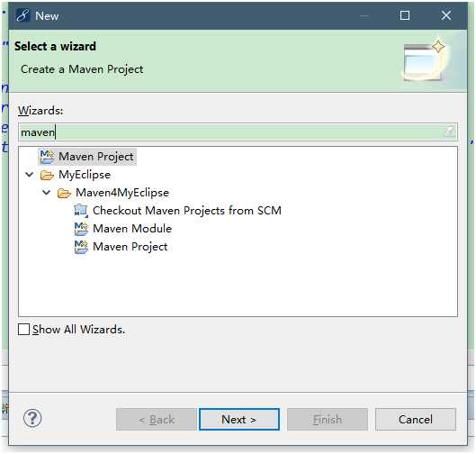Screen dimensions: 476x454
Task: Enable the Show All Wizards checkbox
Action: tap(23, 329)
